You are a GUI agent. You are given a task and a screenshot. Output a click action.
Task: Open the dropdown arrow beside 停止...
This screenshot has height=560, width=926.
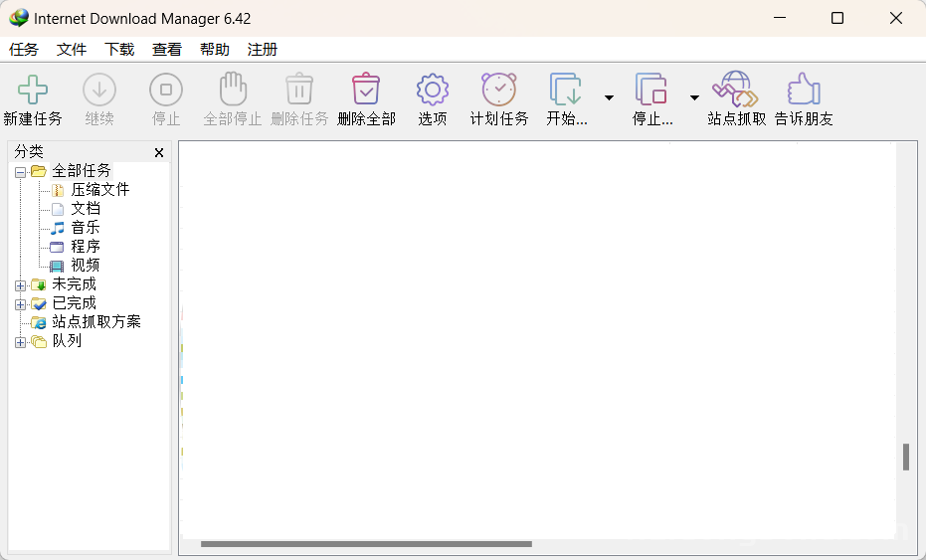[694, 97]
